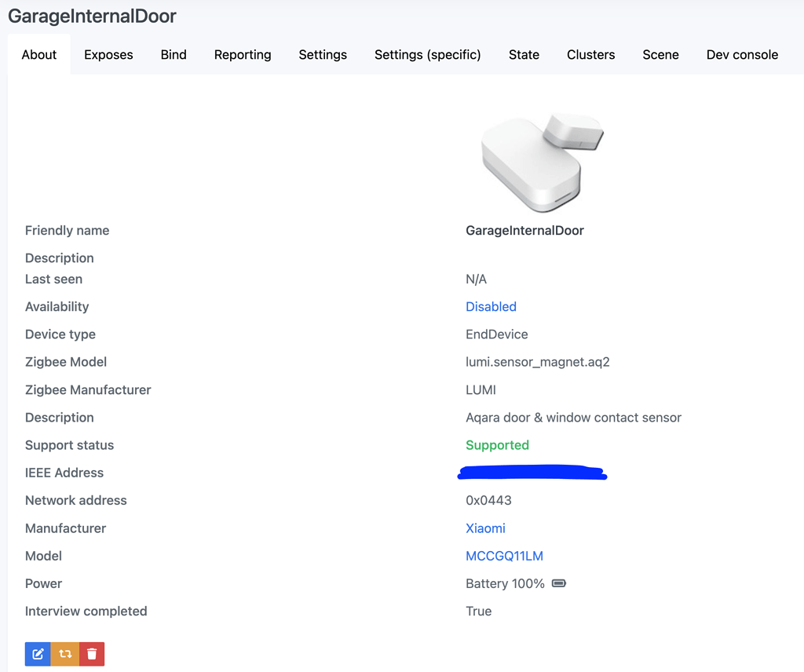Open the Bind tab
The height and width of the screenshot is (672, 804).
coord(173,54)
